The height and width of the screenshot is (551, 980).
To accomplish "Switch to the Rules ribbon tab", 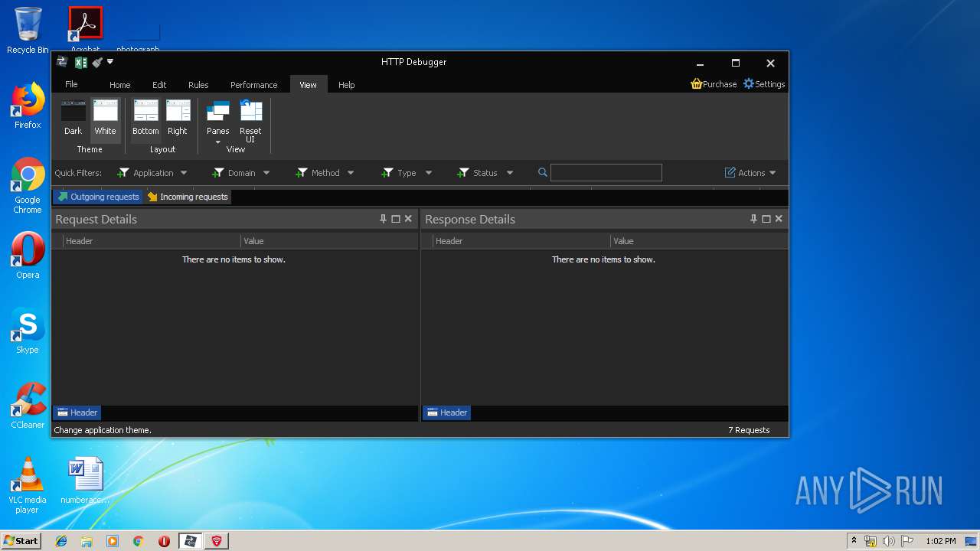I will coord(198,85).
